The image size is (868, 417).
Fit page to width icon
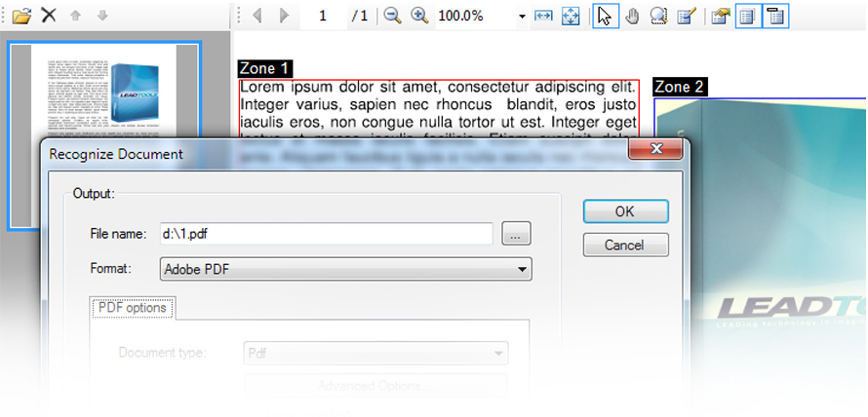point(543,16)
